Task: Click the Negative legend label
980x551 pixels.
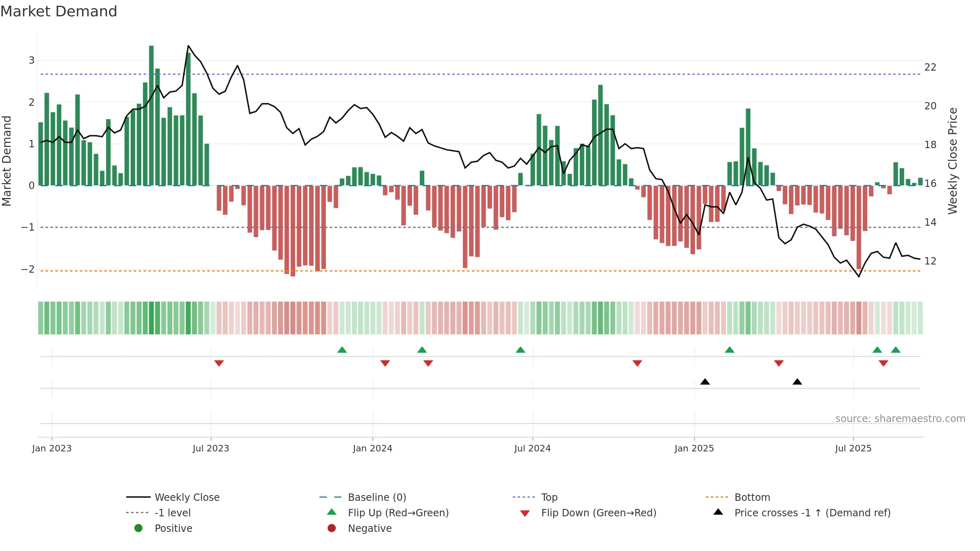Action: [370, 528]
